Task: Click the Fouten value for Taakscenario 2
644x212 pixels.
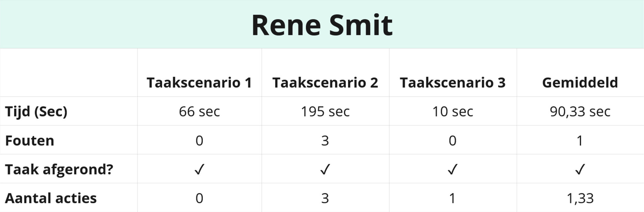Action: click(325, 140)
